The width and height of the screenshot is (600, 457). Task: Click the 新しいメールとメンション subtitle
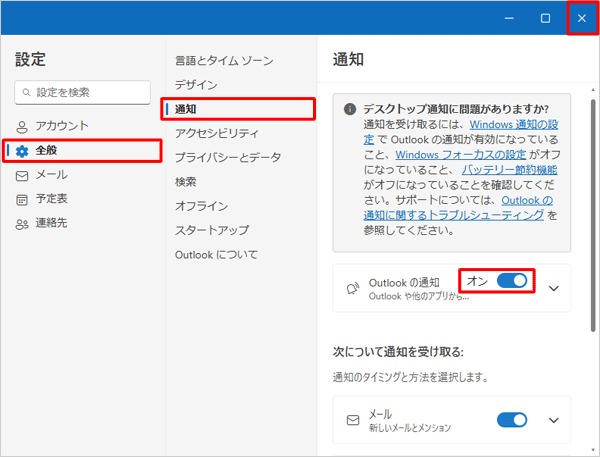point(410,428)
